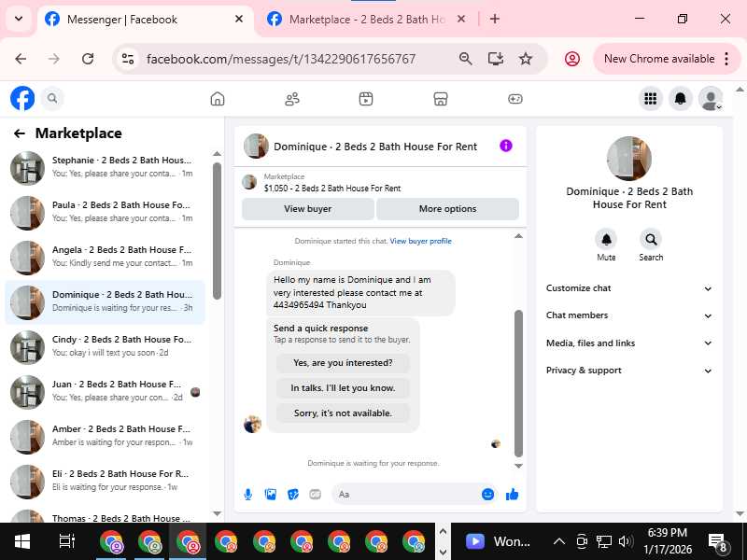
Task: Open Chrome profile icon
Action: [571, 59]
